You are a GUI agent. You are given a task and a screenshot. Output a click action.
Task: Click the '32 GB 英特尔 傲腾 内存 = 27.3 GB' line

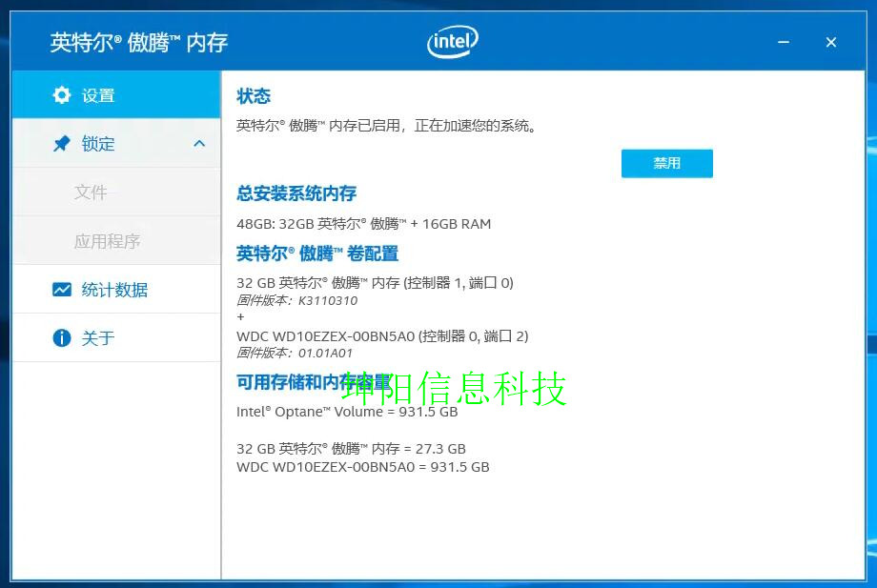tap(351, 449)
